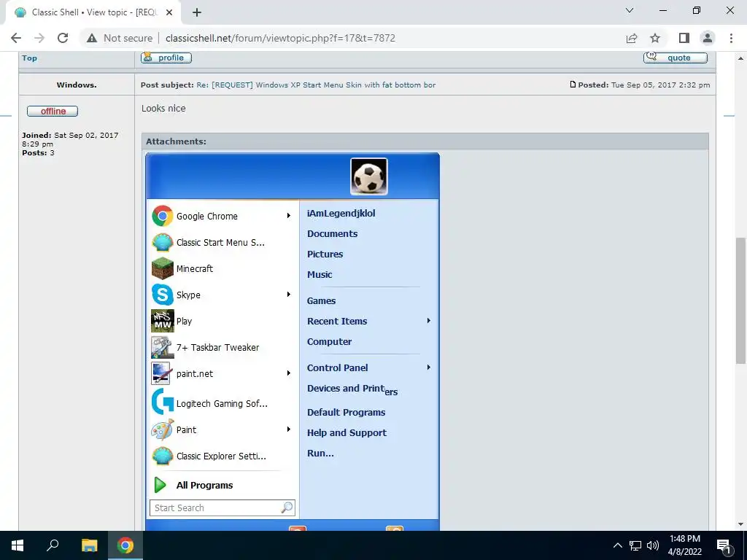Select Devices and Printers entry
747x560 pixels.
352,389
